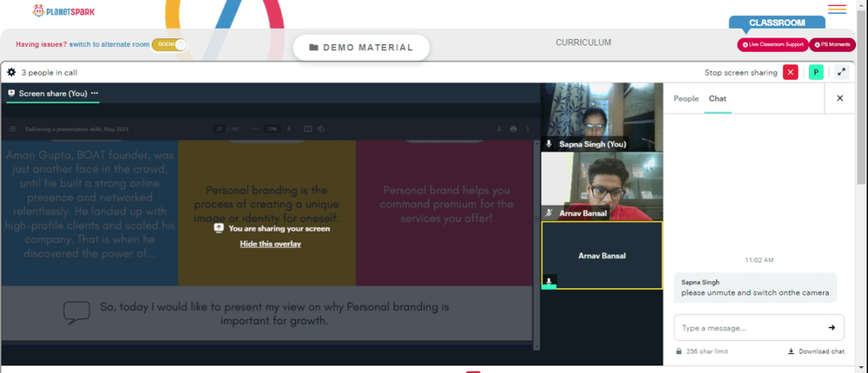This screenshot has width=868, height=373.
Task: Select the Chat tab
Action: pos(718,99)
